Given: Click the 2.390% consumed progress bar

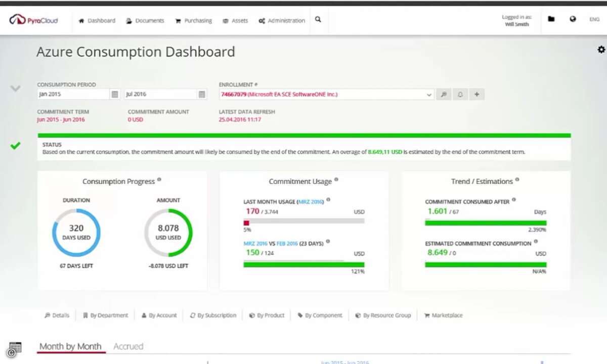Looking at the screenshot, I should tap(486, 222).
